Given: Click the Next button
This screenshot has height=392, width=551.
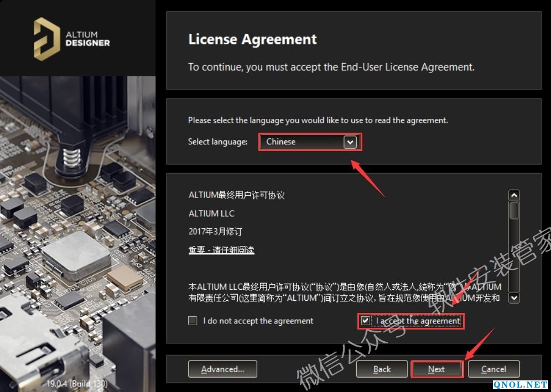Looking at the screenshot, I should 436,369.
